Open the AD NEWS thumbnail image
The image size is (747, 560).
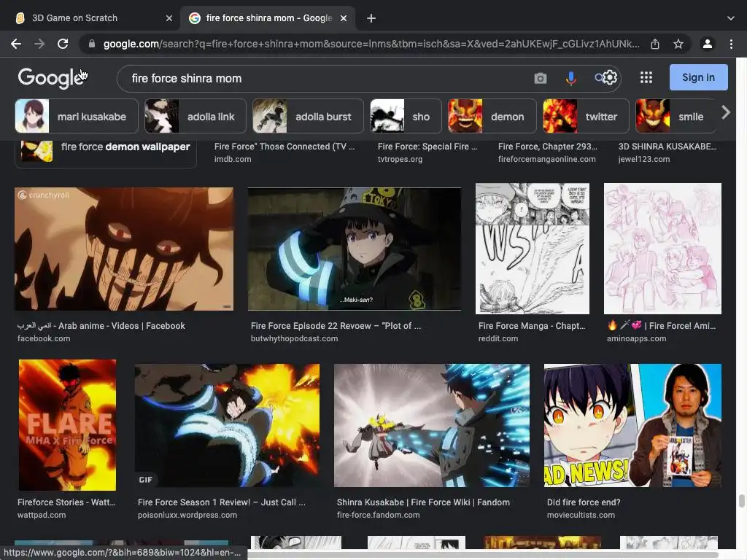pos(632,425)
